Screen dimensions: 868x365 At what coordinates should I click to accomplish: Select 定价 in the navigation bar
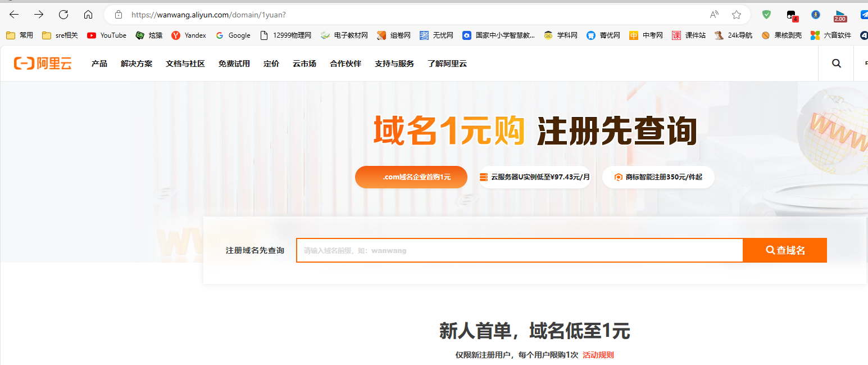pyautogui.click(x=271, y=64)
